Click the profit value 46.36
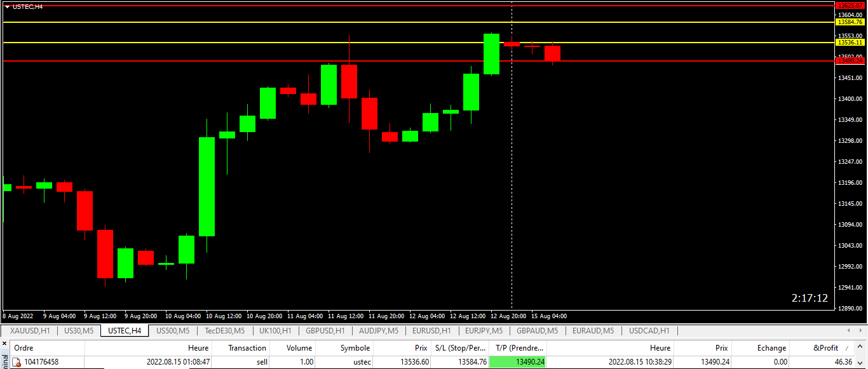This screenshot has height=369, width=868. 843,362
